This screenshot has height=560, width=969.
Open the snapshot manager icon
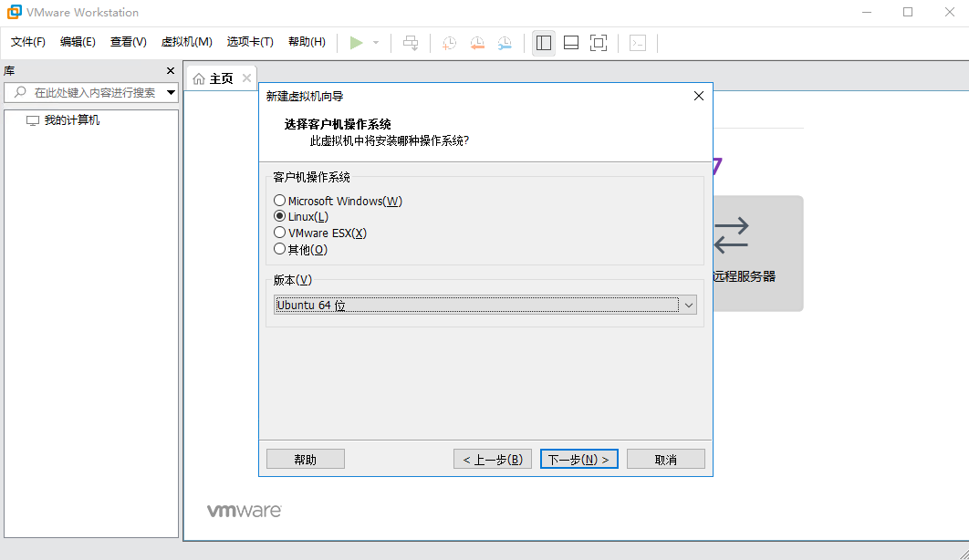tap(505, 43)
